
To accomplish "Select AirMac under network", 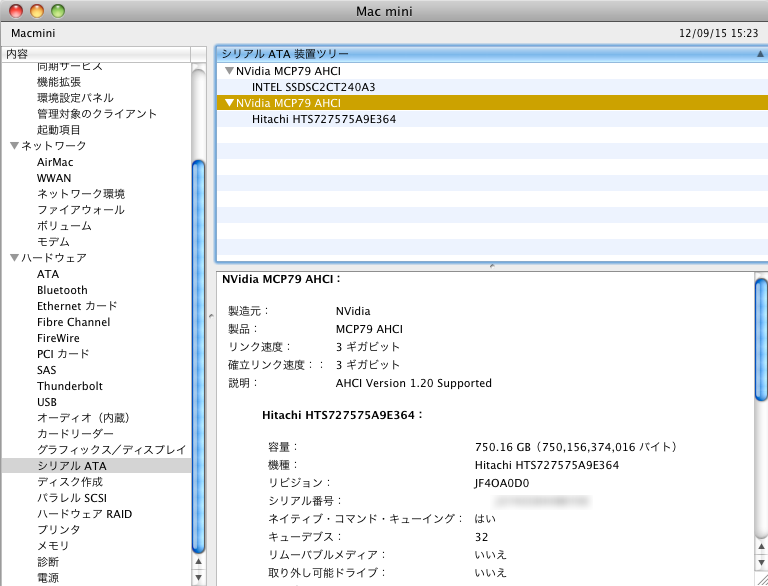I will (55, 162).
